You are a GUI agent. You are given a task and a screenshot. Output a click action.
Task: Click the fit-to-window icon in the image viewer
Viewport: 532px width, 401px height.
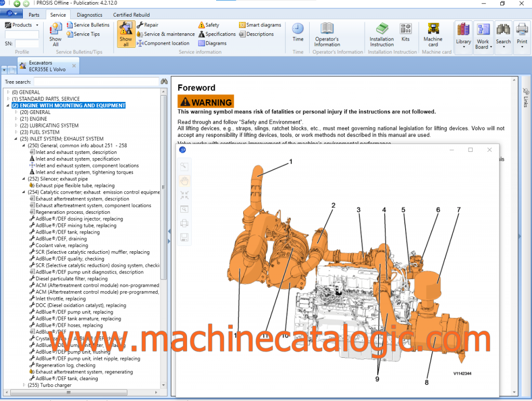click(184, 195)
